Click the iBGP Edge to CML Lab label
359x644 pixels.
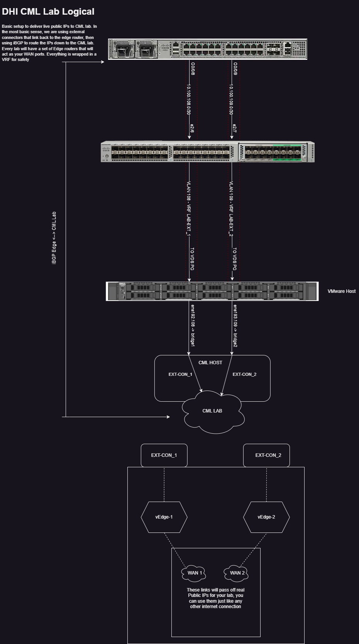(x=54, y=238)
